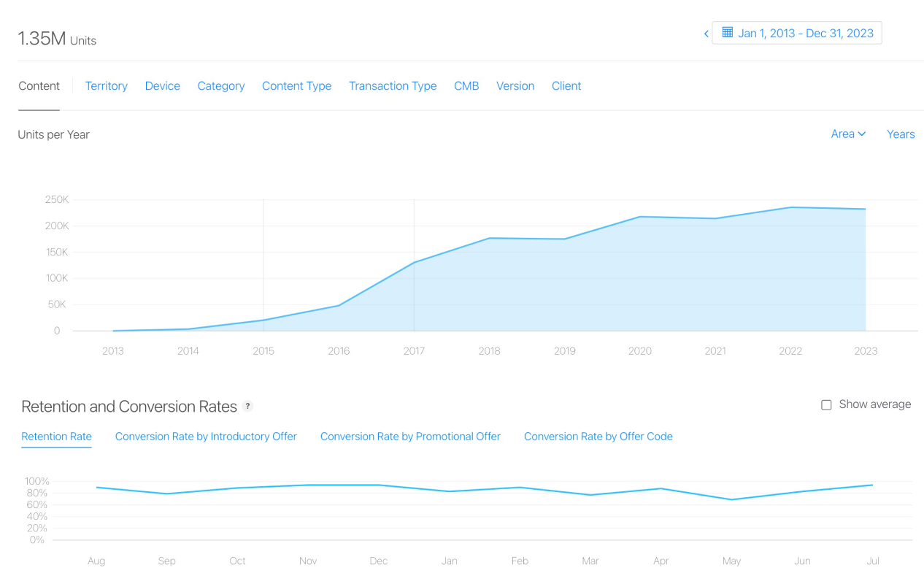Select the Transaction Type tab
924x584 pixels.
coord(393,86)
